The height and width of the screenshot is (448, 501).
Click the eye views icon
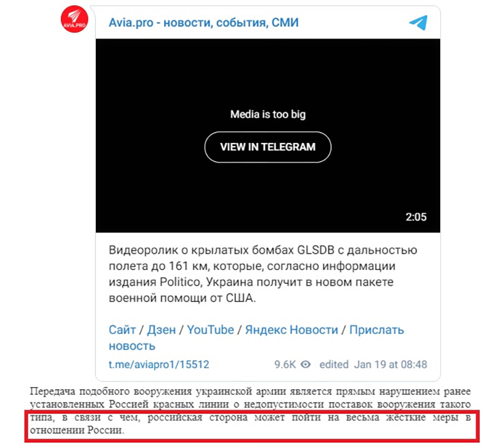click(306, 364)
